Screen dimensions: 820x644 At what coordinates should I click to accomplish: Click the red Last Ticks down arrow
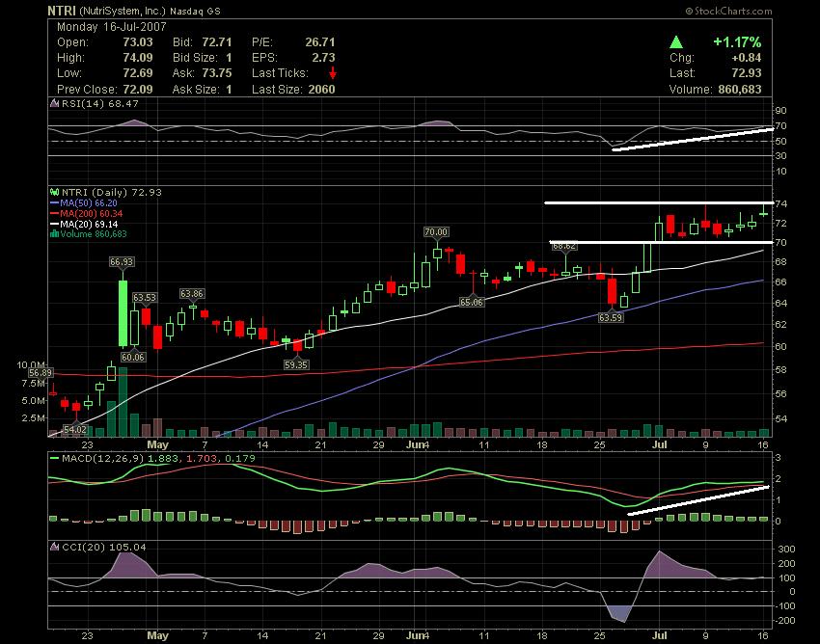(x=333, y=73)
